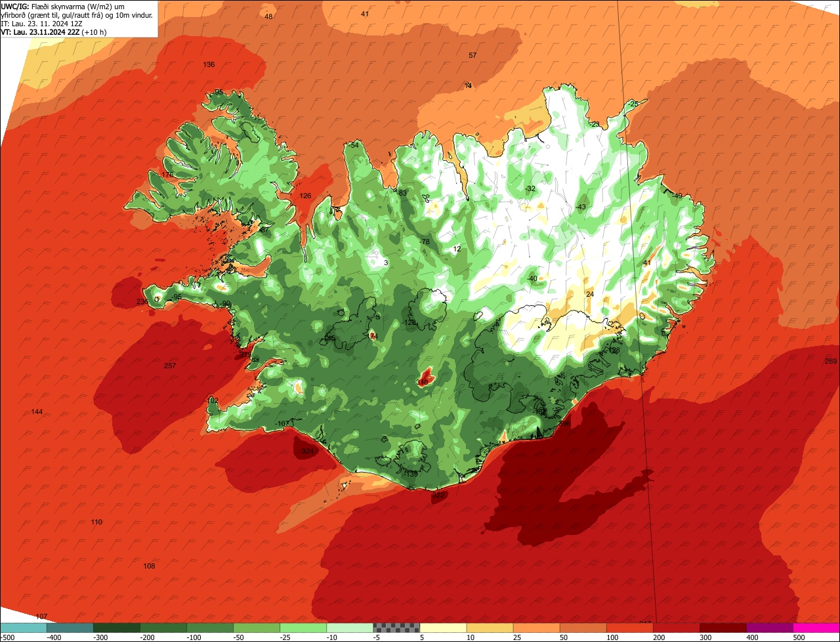This screenshot has width=840, height=642.
Task: Click the orange 50 to 100 legend swatch
Action: (x=582, y=628)
